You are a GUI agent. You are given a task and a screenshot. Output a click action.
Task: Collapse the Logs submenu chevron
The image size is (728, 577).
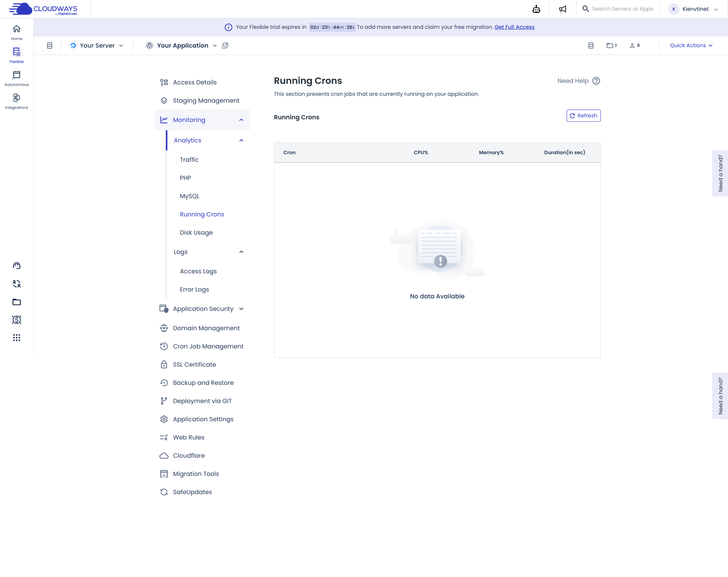coord(241,252)
